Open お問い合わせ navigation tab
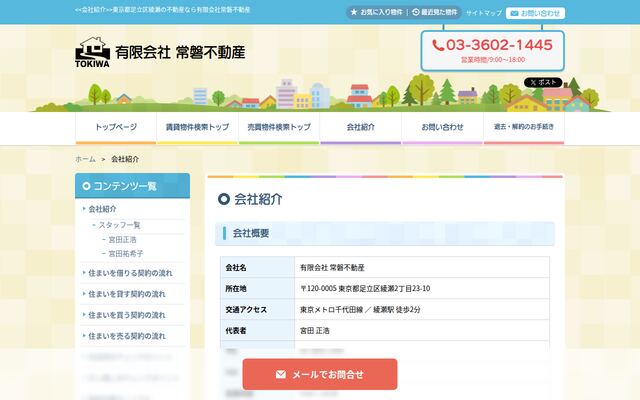Image resolution: width=640 pixels, height=400 pixels. point(442,128)
